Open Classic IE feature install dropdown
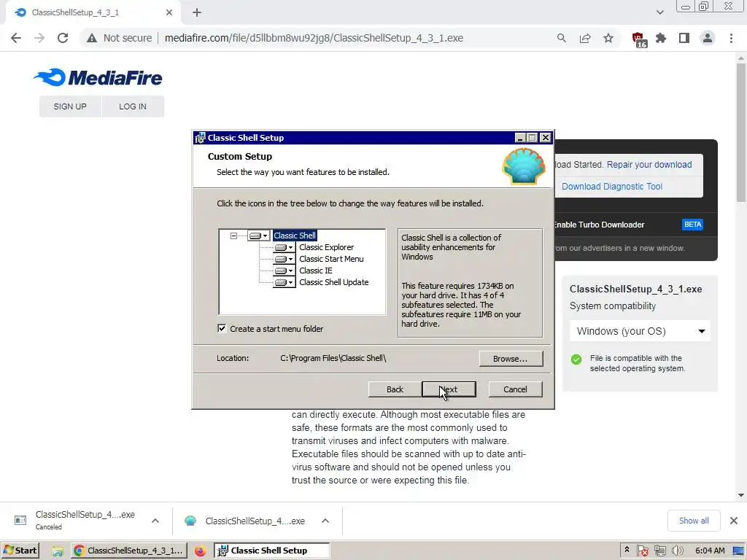This screenshot has height=560, width=747. (x=284, y=271)
